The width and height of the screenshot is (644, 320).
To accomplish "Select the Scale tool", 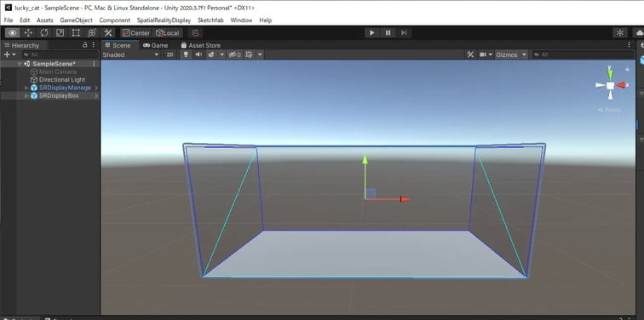I will click(x=60, y=33).
